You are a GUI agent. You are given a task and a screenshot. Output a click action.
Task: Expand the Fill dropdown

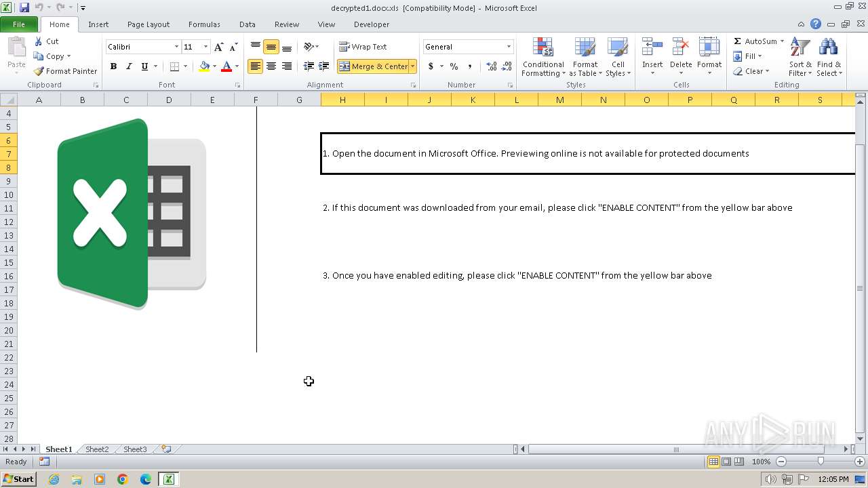[x=759, y=56]
